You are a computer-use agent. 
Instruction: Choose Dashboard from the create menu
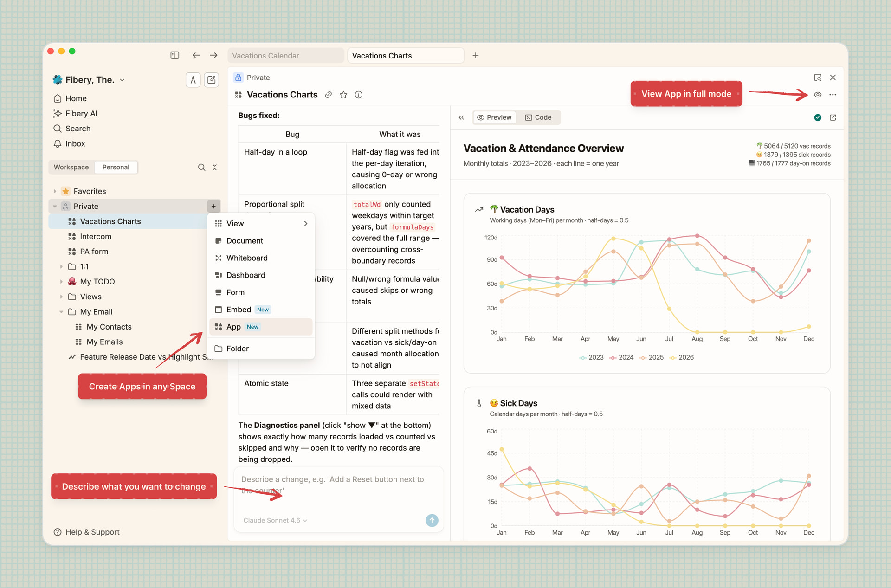tap(261, 275)
